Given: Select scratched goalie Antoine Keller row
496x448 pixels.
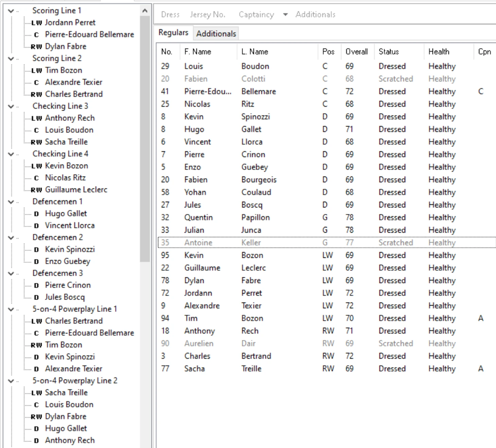Looking at the screenshot, I should click(327, 243).
